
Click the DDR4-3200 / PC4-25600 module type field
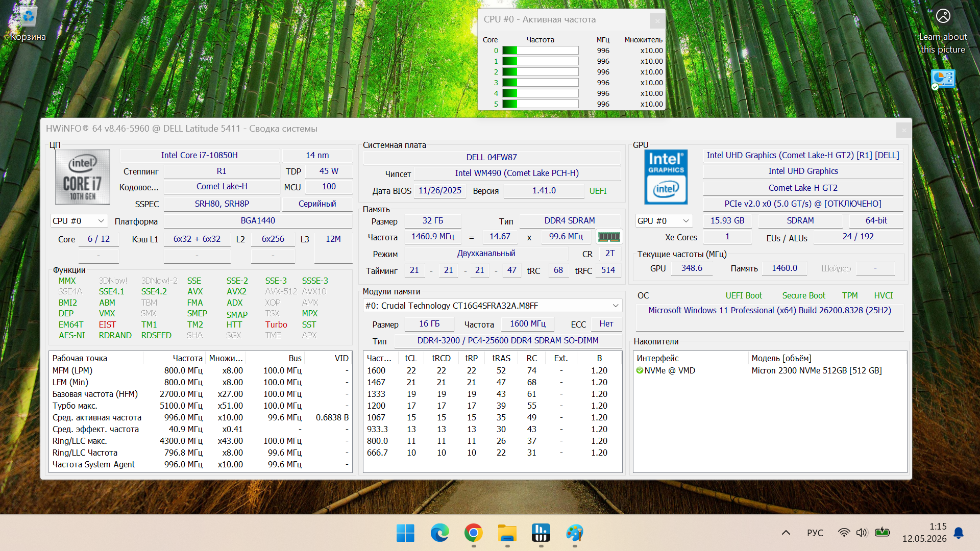[x=508, y=341]
